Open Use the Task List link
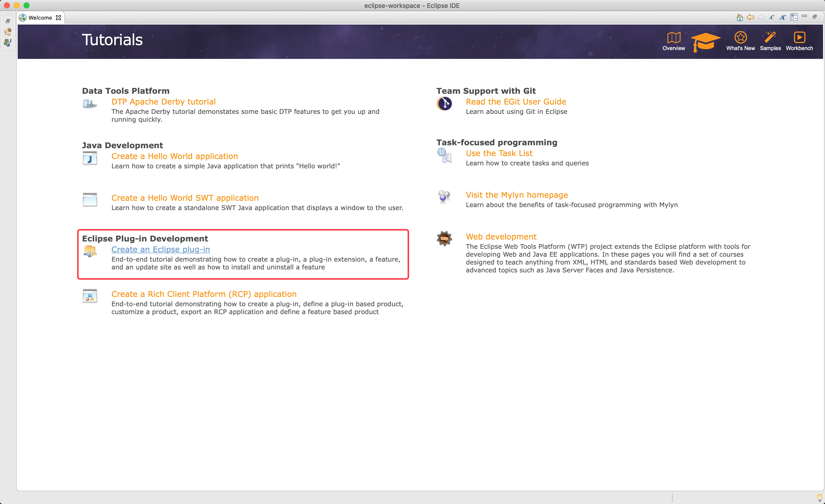Image resolution: width=825 pixels, height=504 pixels. 499,153
